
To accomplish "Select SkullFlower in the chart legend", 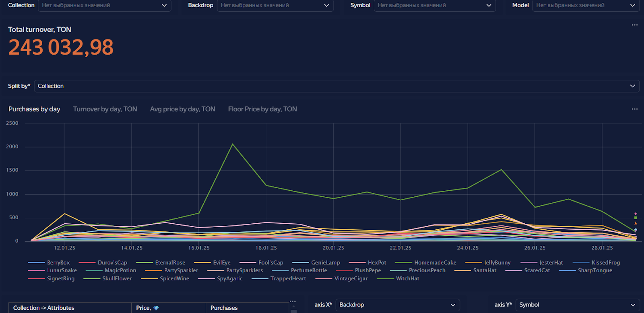I will pyautogui.click(x=107, y=278).
